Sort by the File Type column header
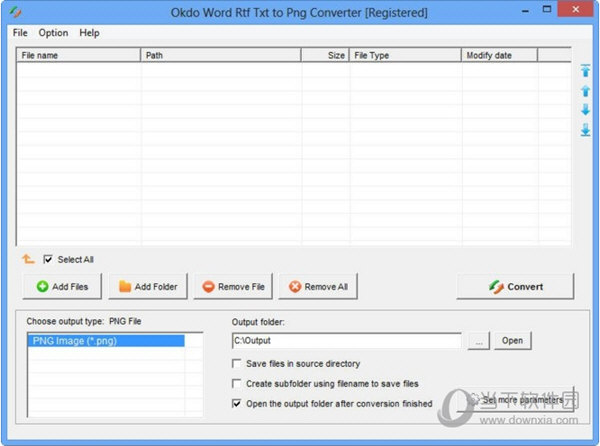 pos(405,55)
